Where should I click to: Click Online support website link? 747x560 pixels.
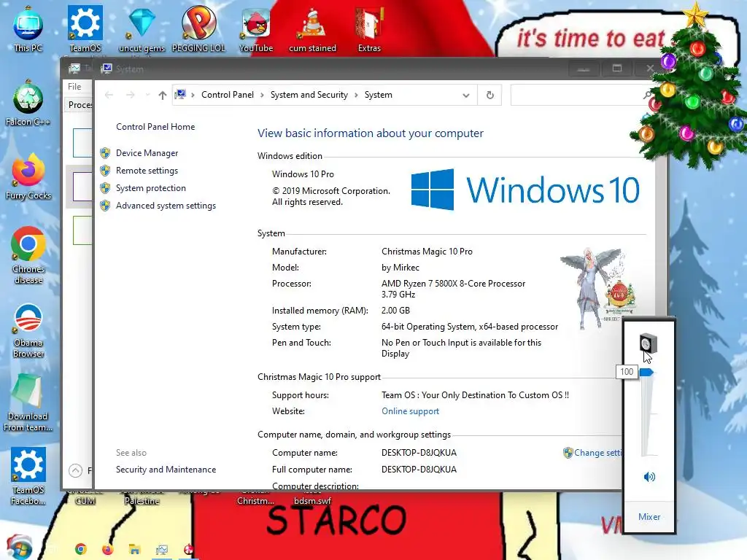tap(410, 411)
